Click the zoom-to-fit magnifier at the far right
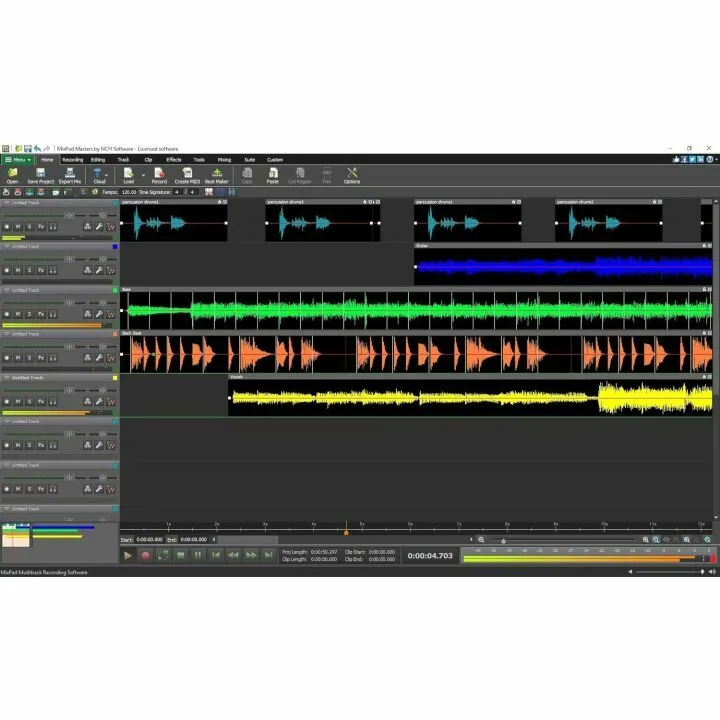720x720 pixels. point(708,540)
